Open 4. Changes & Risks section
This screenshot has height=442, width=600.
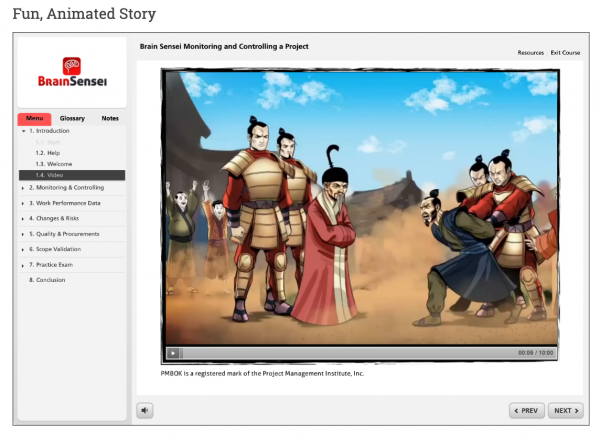pos(54,219)
